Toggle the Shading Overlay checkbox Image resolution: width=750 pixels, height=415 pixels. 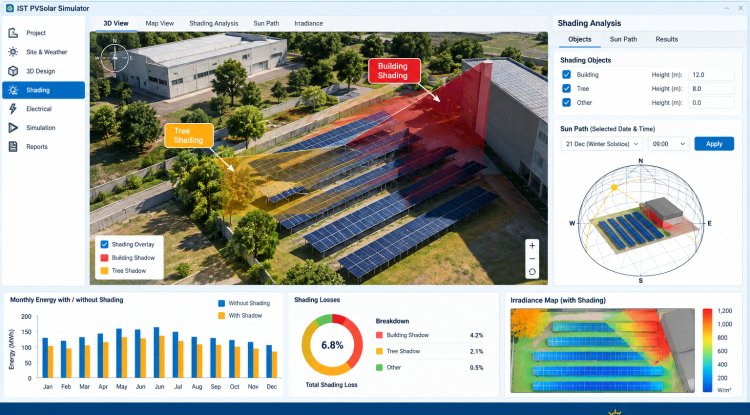click(104, 244)
